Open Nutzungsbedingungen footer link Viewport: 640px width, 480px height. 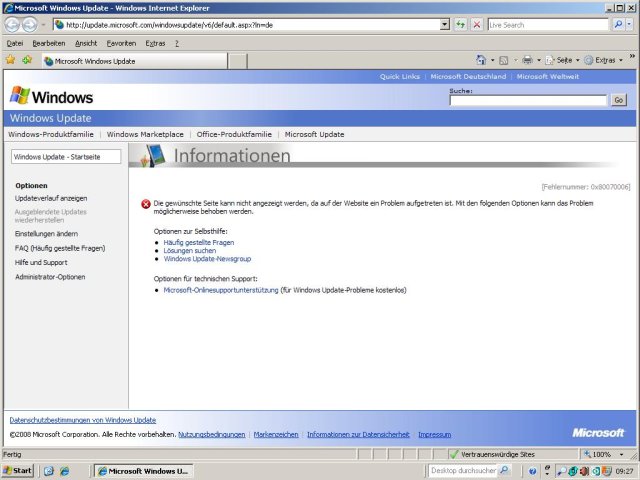212,435
